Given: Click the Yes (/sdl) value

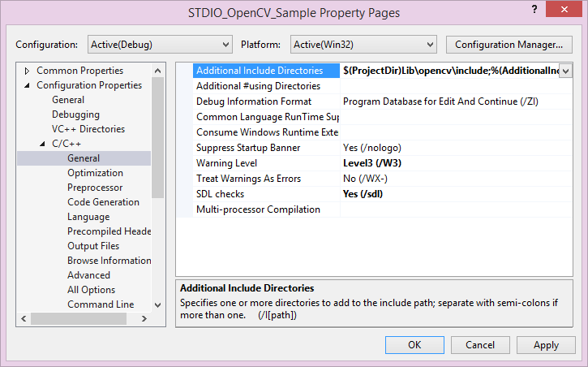Looking at the screenshot, I should point(363,193).
